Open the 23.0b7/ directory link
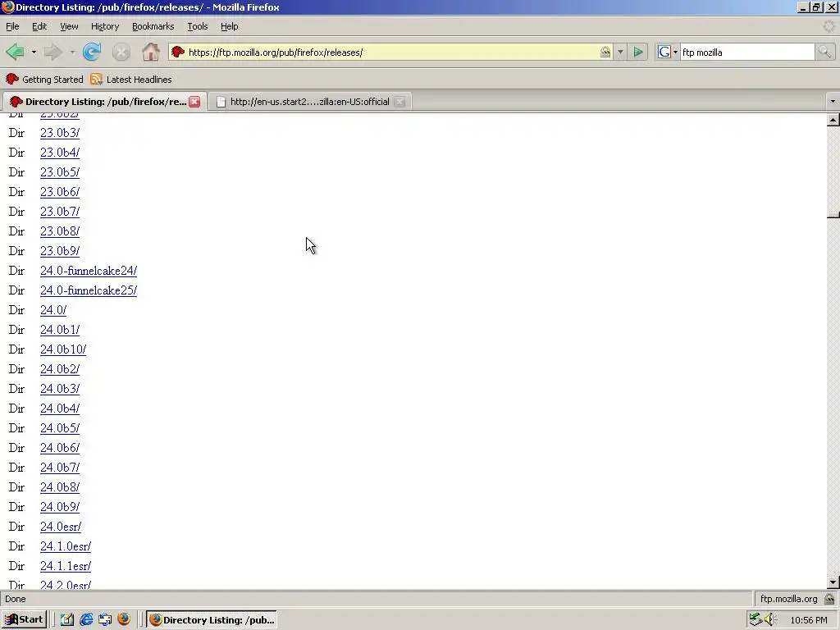Screen dimensions: 840x630 tap(59, 212)
